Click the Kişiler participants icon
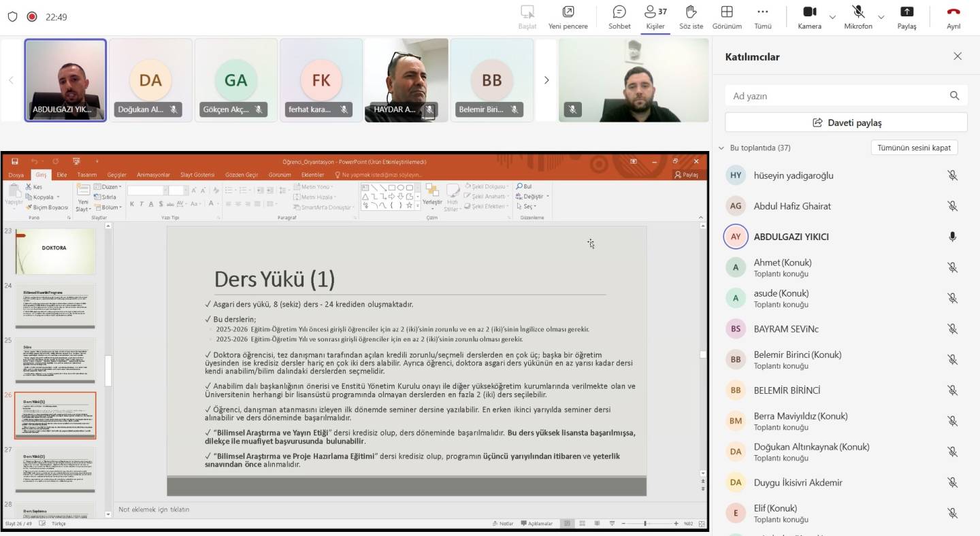The height and width of the screenshot is (536, 980). pyautogui.click(x=655, y=12)
